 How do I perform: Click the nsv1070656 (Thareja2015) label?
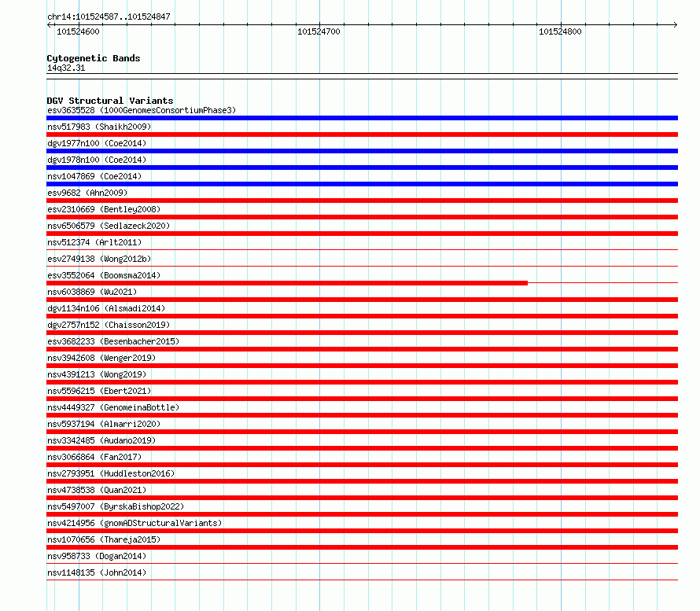click(x=104, y=539)
